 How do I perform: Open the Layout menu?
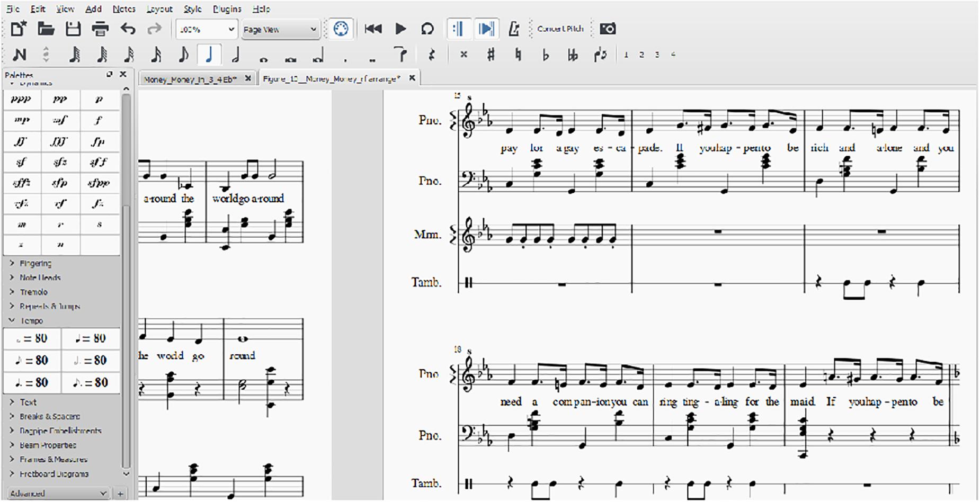(159, 9)
